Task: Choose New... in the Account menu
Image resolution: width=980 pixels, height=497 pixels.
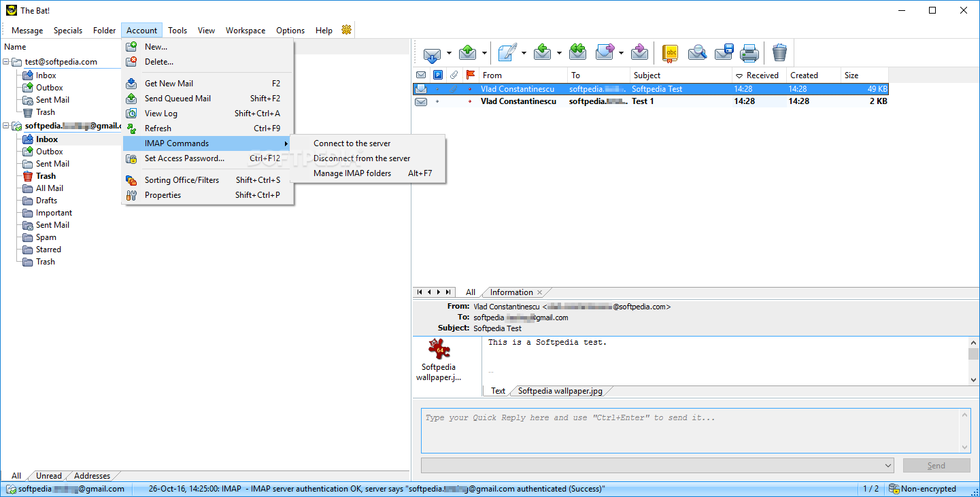Action: tap(207, 47)
